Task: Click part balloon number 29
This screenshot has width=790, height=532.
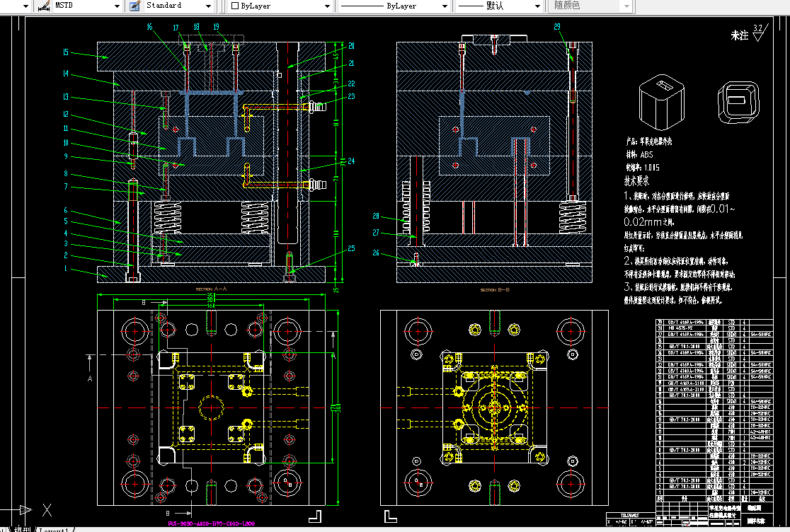Action: (x=556, y=27)
